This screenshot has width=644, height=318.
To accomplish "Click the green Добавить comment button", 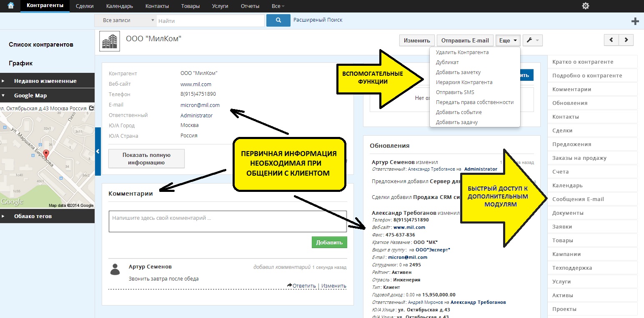I will [x=329, y=243].
